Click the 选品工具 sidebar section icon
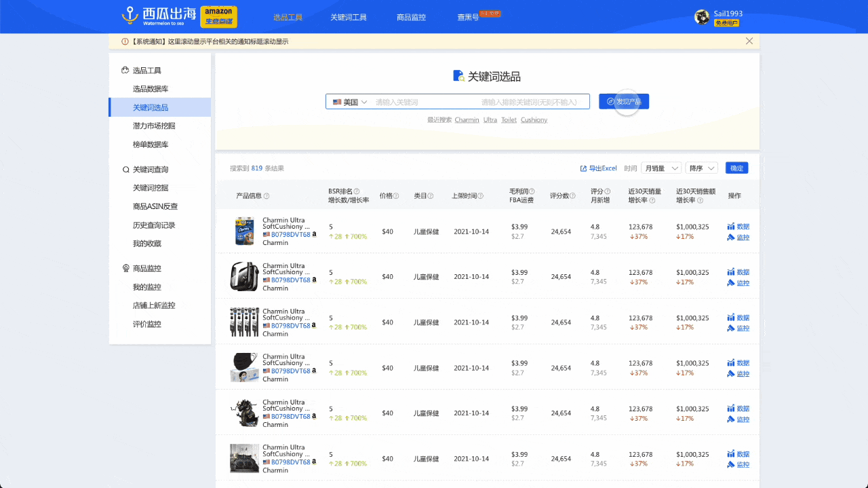The width and height of the screenshot is (868, 488). [125, 70]
